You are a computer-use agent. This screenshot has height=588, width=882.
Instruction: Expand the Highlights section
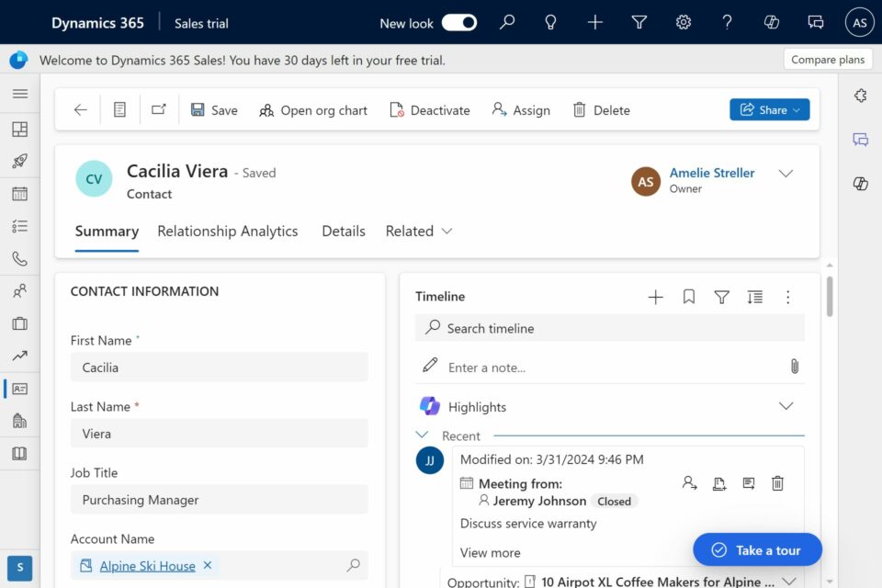(x=786, y=406)
